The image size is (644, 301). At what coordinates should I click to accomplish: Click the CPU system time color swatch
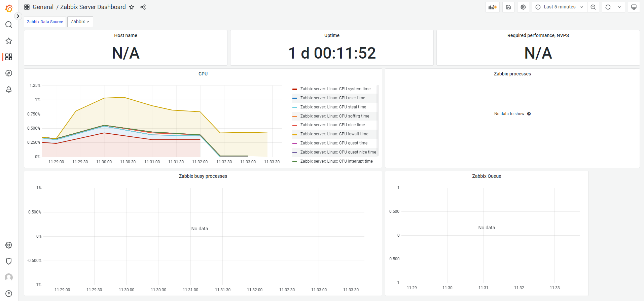click(295, 89)
